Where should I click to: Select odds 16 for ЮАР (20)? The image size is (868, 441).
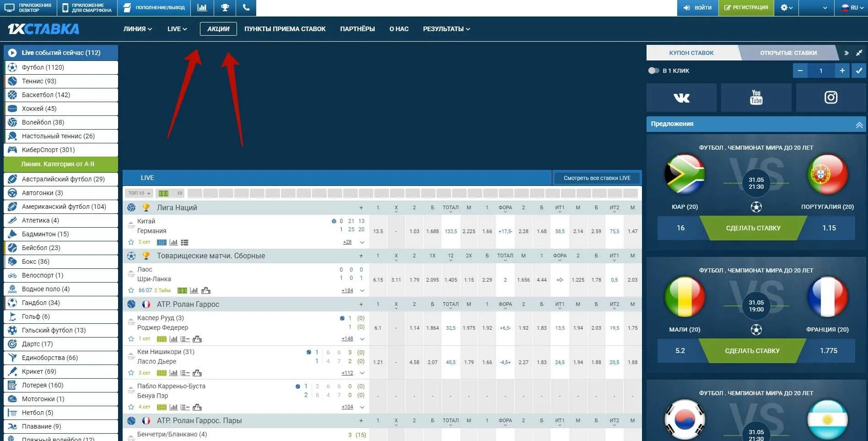click(x=680, y=228)
